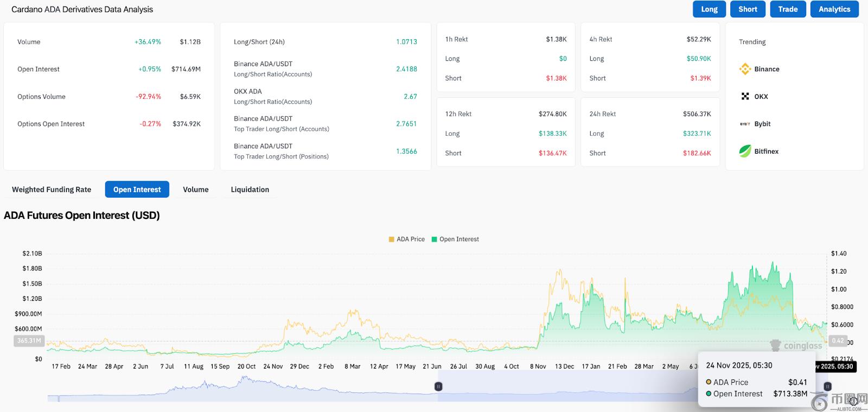Screen dimensions: 868x412
Task: Click the Binance logo icon in Trending
Action: 745,69
